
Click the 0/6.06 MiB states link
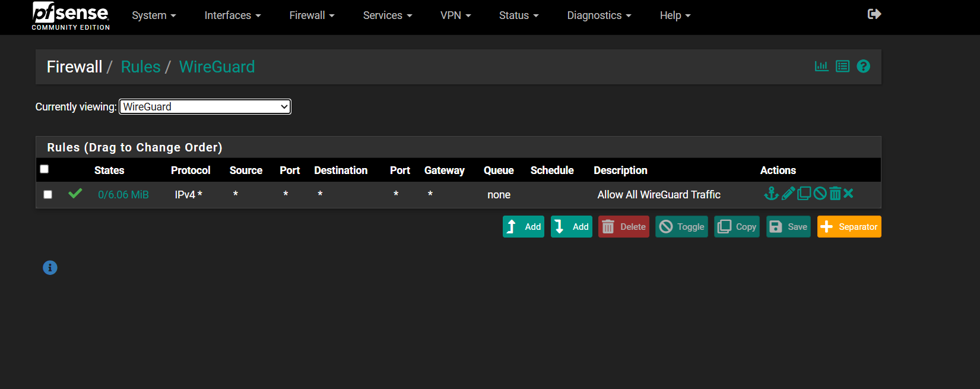point(123,195)
